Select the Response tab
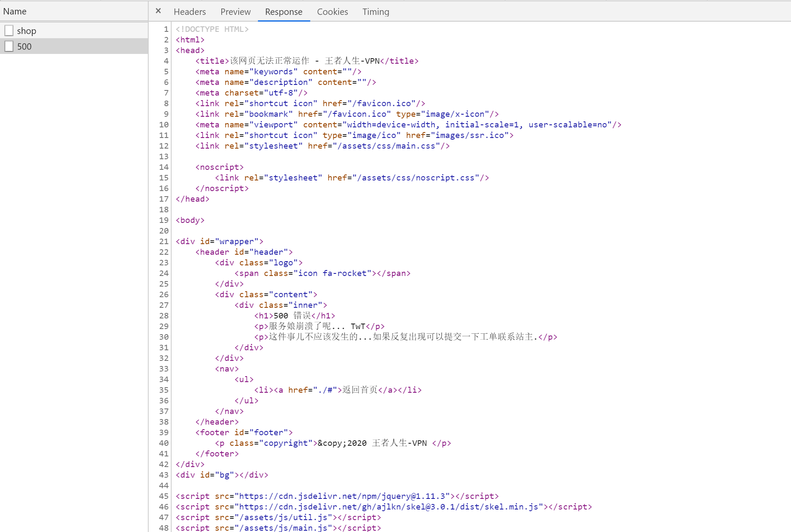This screenshot has height=532, width=791. (283, 11)
